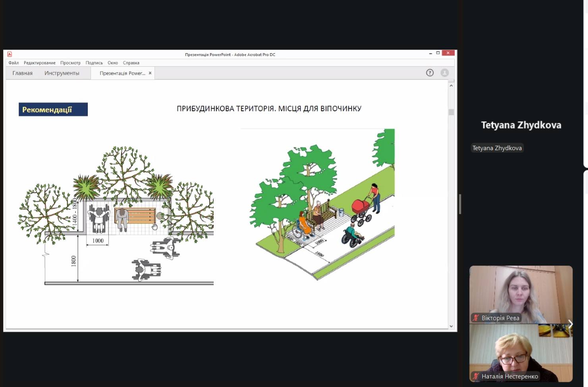Image resolution: width=588 pixels, height=387 pixels.
Task: Open the Help question mark icon
Action: point(430,73)
